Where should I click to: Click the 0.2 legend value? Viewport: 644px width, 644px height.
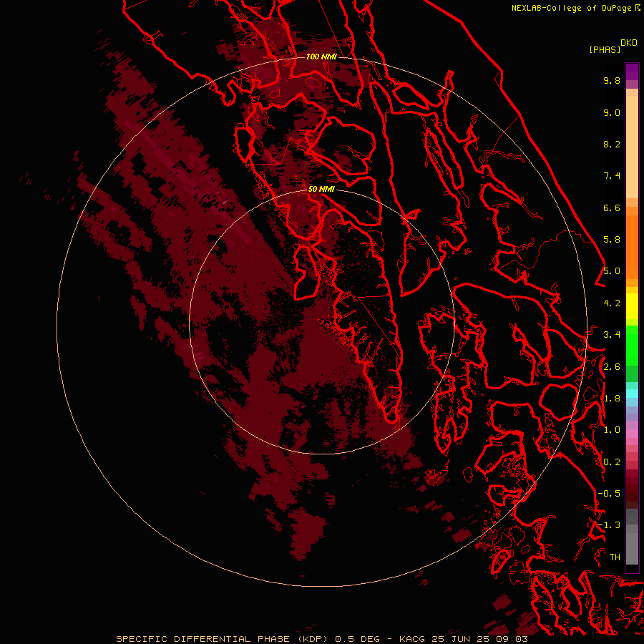[612, 462]
